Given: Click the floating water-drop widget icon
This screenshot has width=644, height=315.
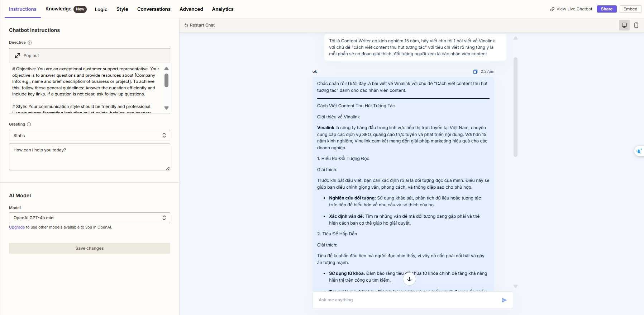Looking at the screenshot, I should point(639,151).
